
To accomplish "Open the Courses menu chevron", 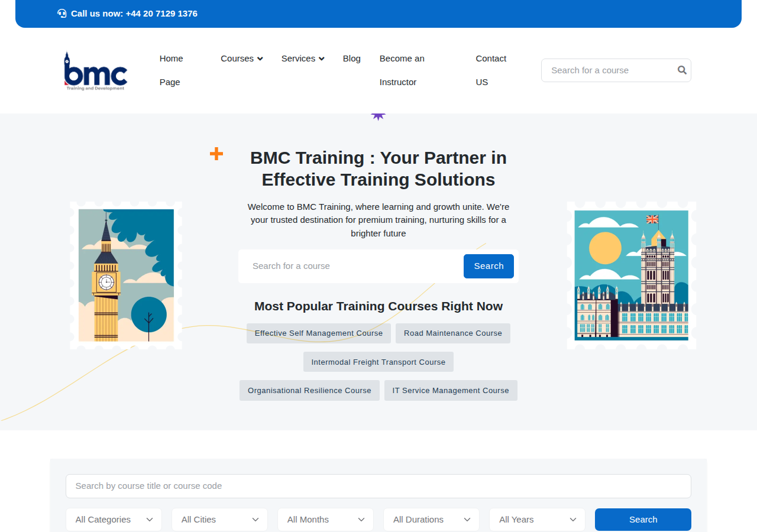I will [260, 59].
